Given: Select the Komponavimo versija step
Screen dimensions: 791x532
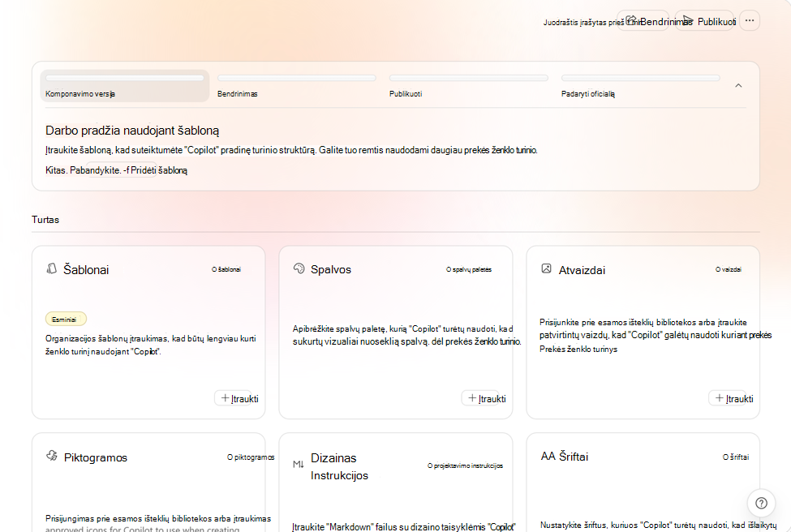Looking at the screenshot, I should coord(125,86).
